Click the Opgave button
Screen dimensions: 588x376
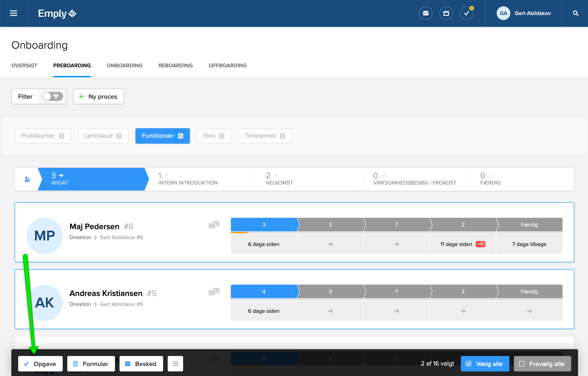coord(40,363)
